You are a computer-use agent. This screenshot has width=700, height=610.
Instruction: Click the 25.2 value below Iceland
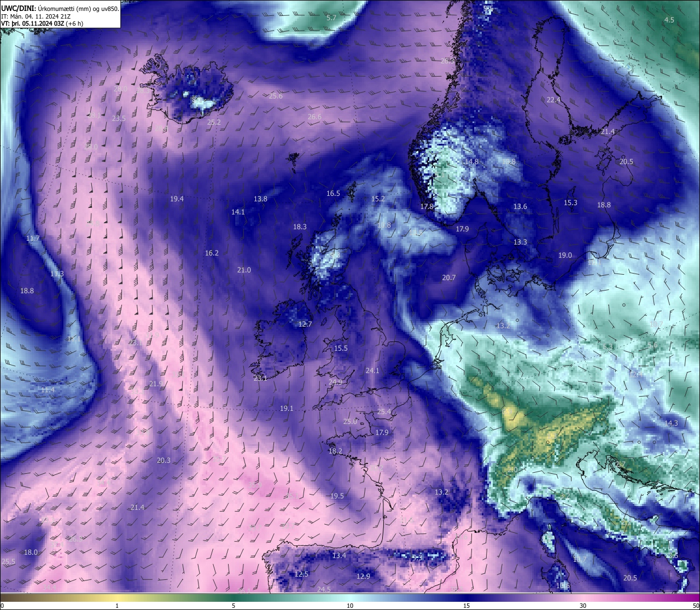coord(214,123)
